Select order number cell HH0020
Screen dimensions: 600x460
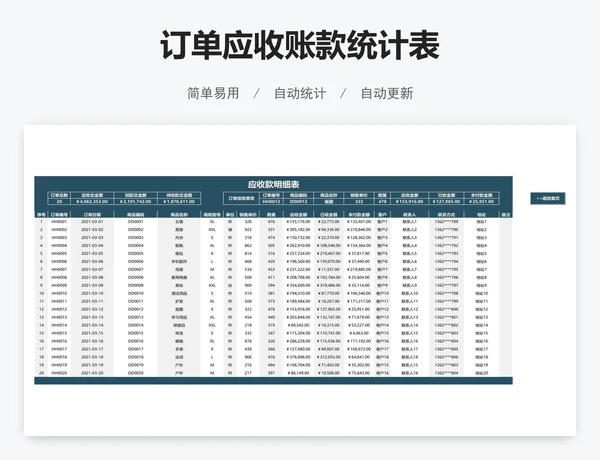(x=59, y=373)
